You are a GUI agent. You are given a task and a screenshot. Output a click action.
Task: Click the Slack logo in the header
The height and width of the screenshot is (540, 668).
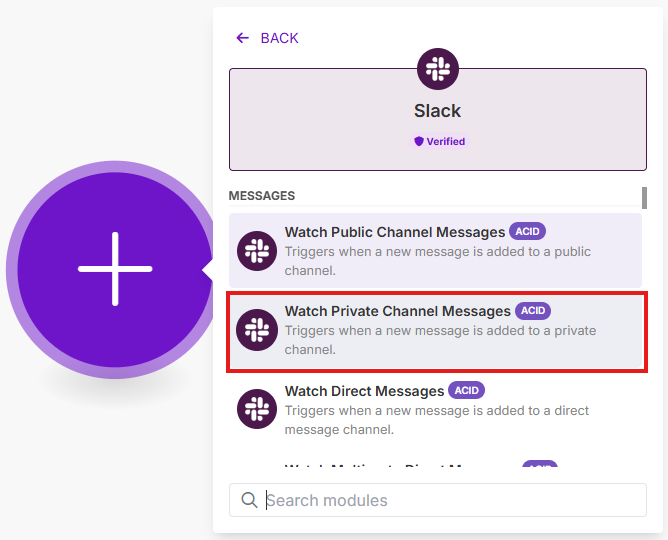coord(437,69)
